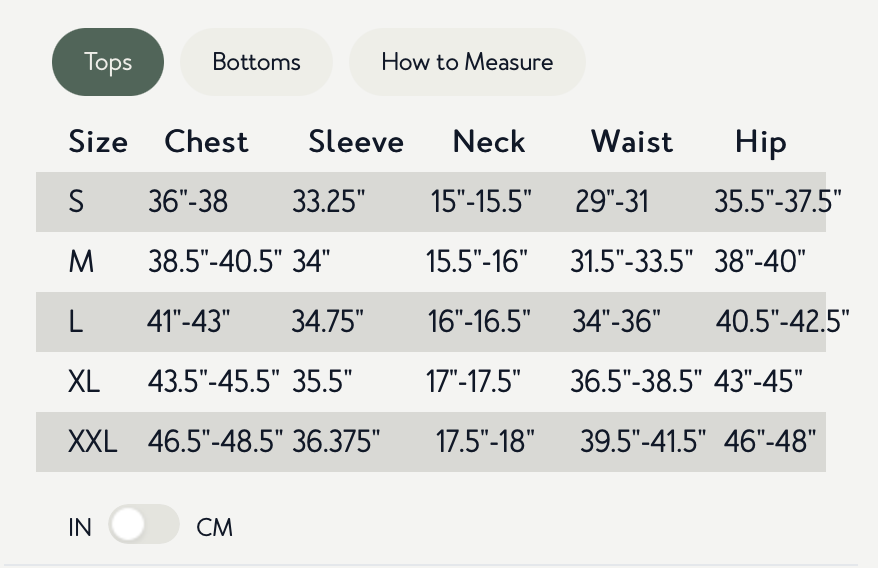Click the Chest column header

(206, 142)
